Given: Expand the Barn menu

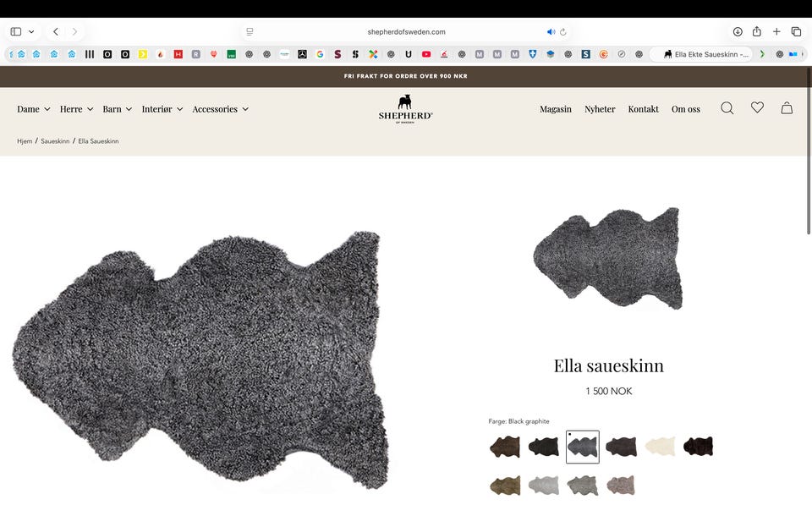Looking at the screenshot, I should 118,109.
